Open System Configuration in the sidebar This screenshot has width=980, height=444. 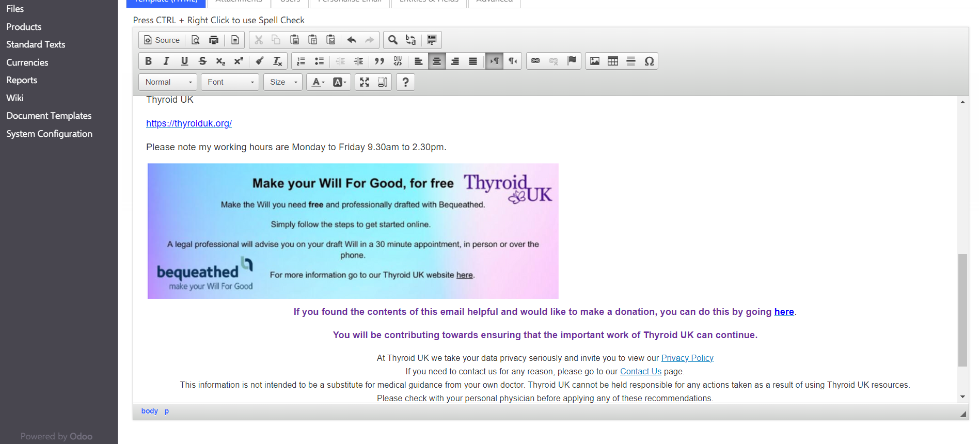50,134
